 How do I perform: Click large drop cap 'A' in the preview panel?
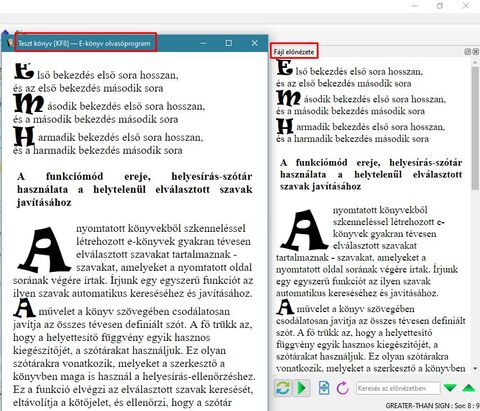click(x=304, y=230)
